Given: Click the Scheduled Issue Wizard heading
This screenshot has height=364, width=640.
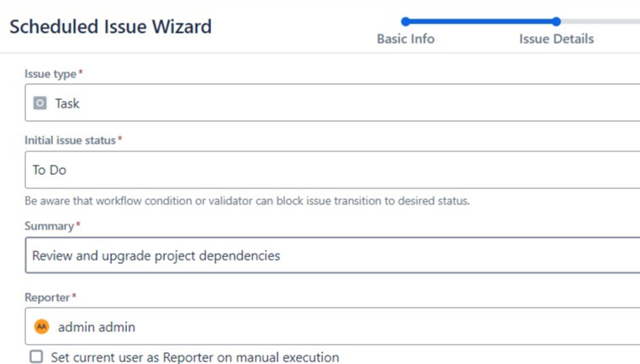Looking at the screenshot, I should click(x=110, y=26).
